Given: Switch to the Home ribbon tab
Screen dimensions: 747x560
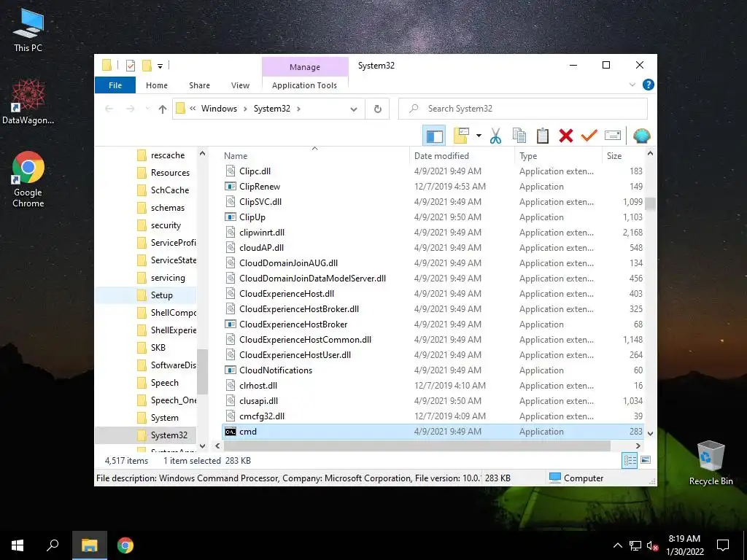Looking at the screenshot, I should [157, 85].
